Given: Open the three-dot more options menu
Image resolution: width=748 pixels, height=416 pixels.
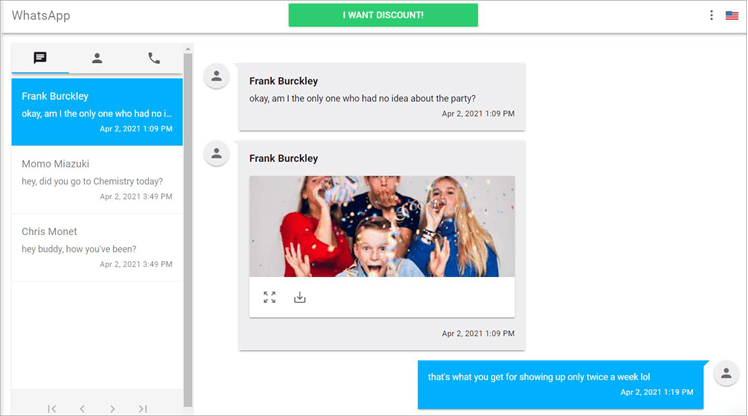Looking at the screenshot, I should click(711, 15).
